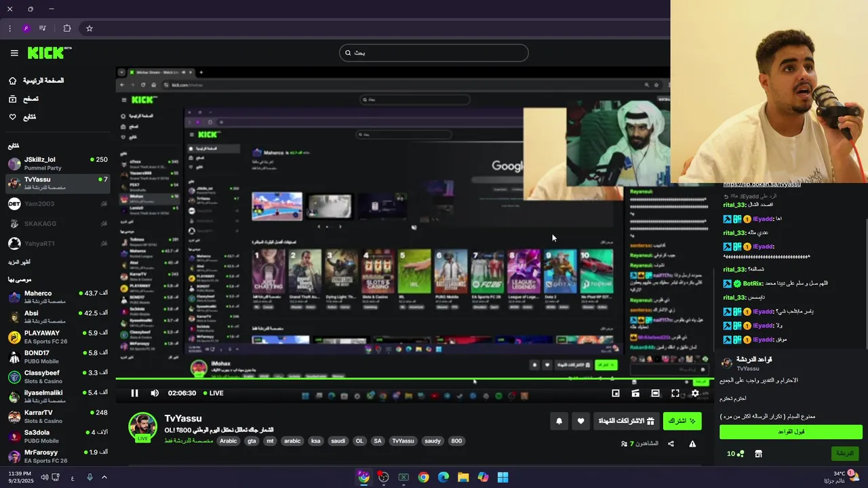Click the gta tag
This screenshot has height=488, width=868.
click(x=252, y=441)
